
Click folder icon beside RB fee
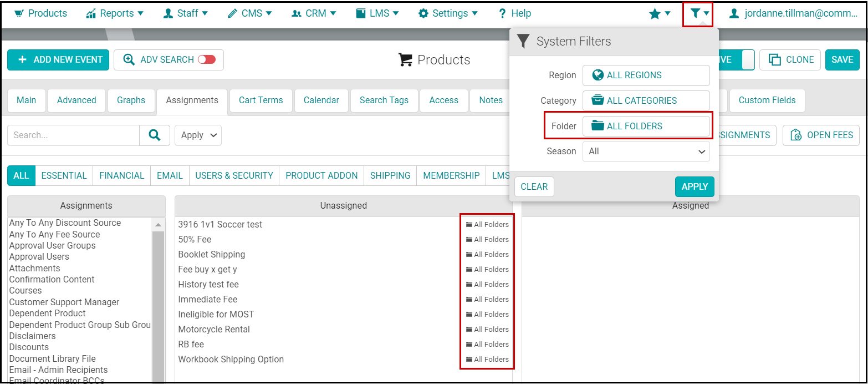[469, 345]
